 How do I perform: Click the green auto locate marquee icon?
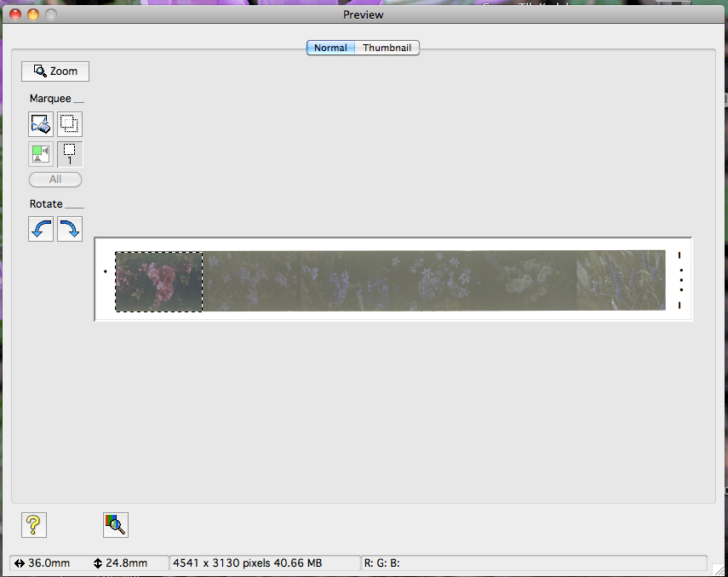click(41, 154)
